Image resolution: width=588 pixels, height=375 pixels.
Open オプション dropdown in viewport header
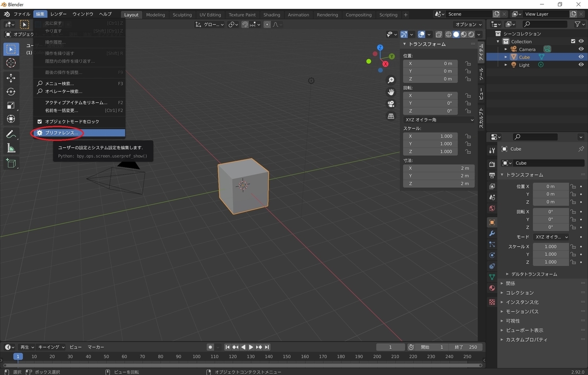(468, 24)
